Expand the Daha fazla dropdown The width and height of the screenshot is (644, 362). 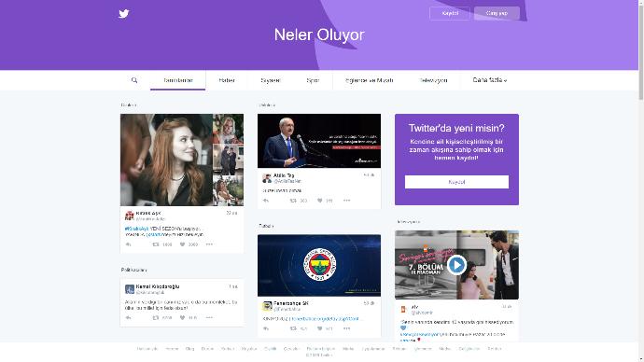490,80
